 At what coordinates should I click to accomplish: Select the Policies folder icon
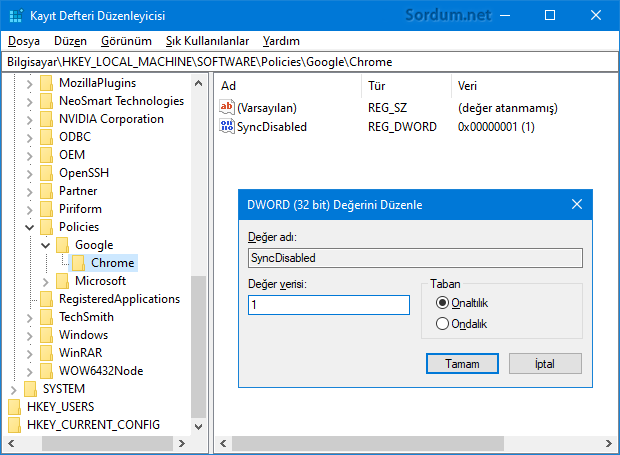(46, 227)
